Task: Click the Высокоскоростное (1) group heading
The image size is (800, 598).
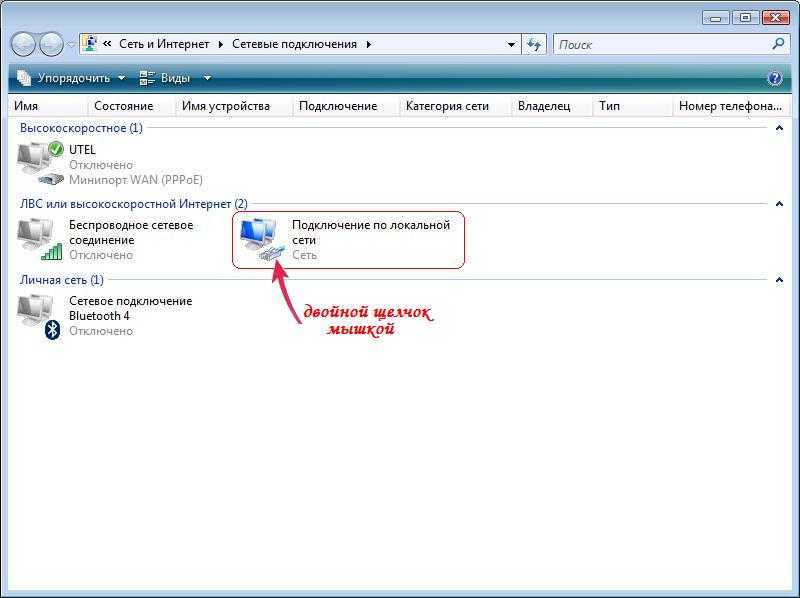Action: point(81,128)
